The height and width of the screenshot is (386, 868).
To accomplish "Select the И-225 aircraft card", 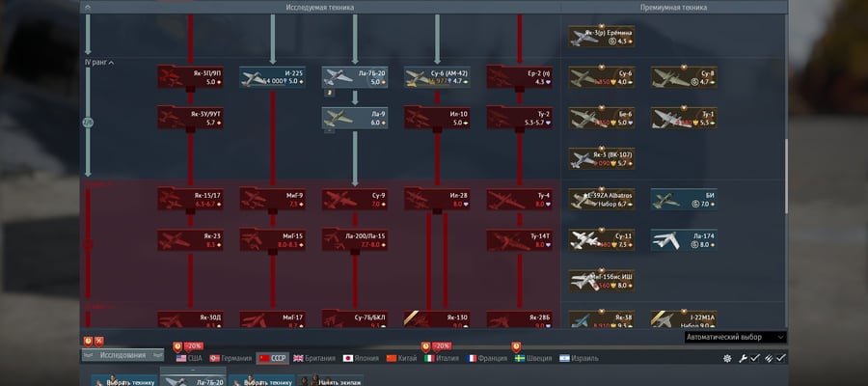I will pyautogui.click(x=272, y=77).
